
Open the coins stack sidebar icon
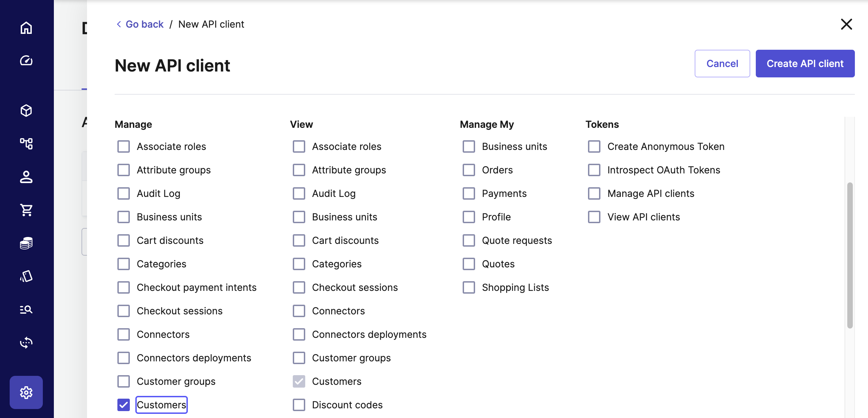[26, 243]
